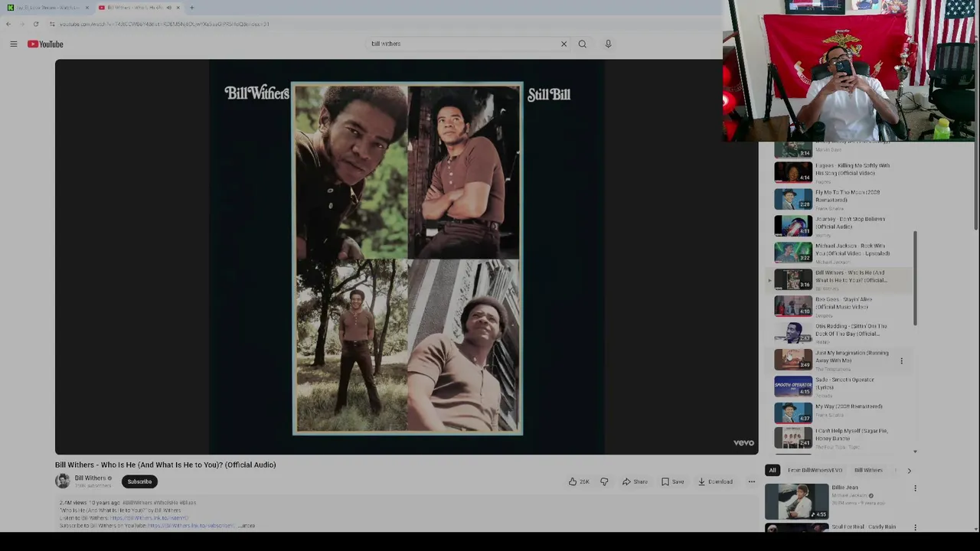Screen dimensions: 980x551
Task: Select the currently playing Who Is He playlist row
Action: pos(841,279)
